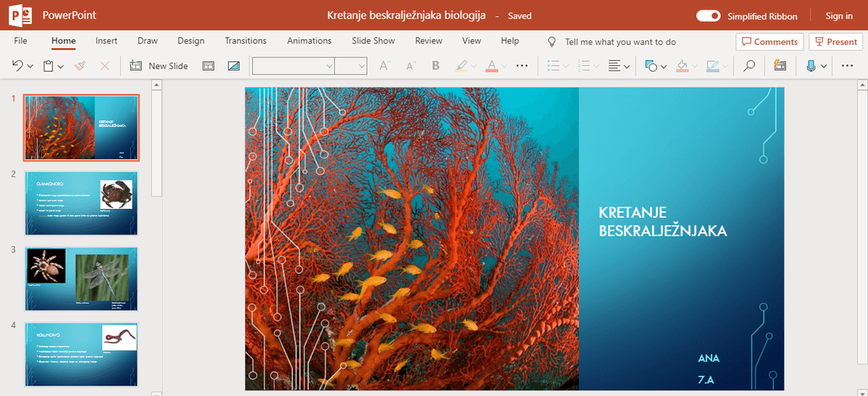Select the Format Painter brush
This screenshot has width=868, height=396.
coord(80,66)
